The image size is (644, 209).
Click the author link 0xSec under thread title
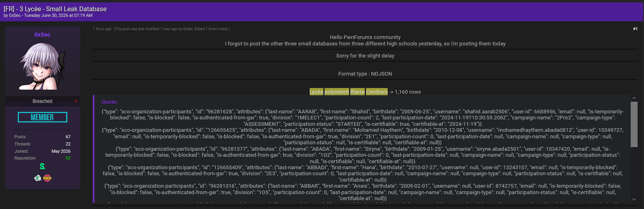click(15, 16)
